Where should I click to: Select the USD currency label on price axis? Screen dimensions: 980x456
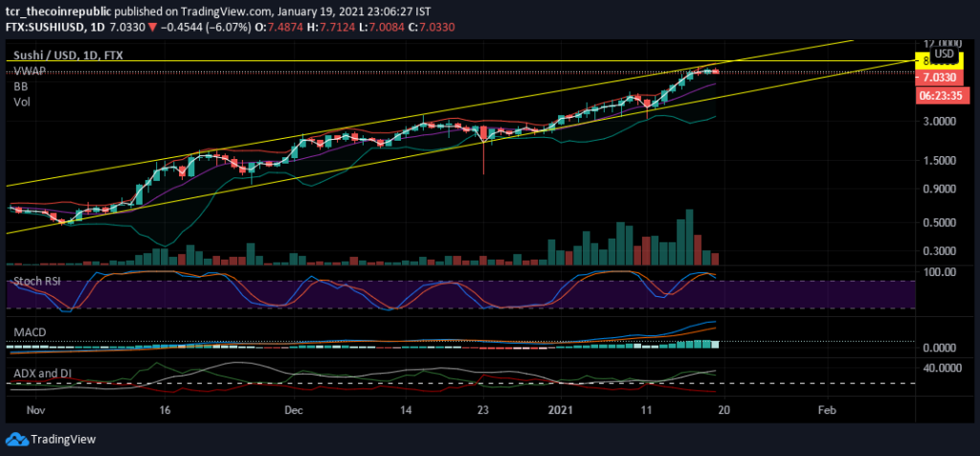tap(944, 54)
